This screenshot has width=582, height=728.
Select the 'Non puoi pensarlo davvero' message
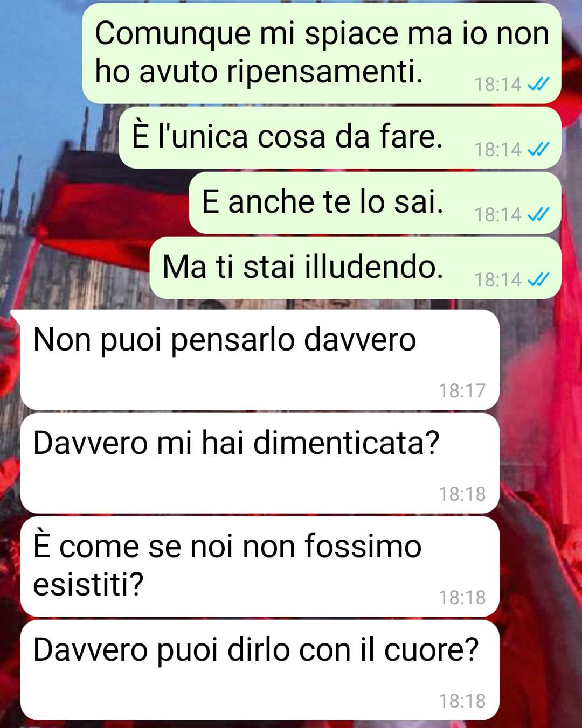pyautogui.click(x=259, y=360)
